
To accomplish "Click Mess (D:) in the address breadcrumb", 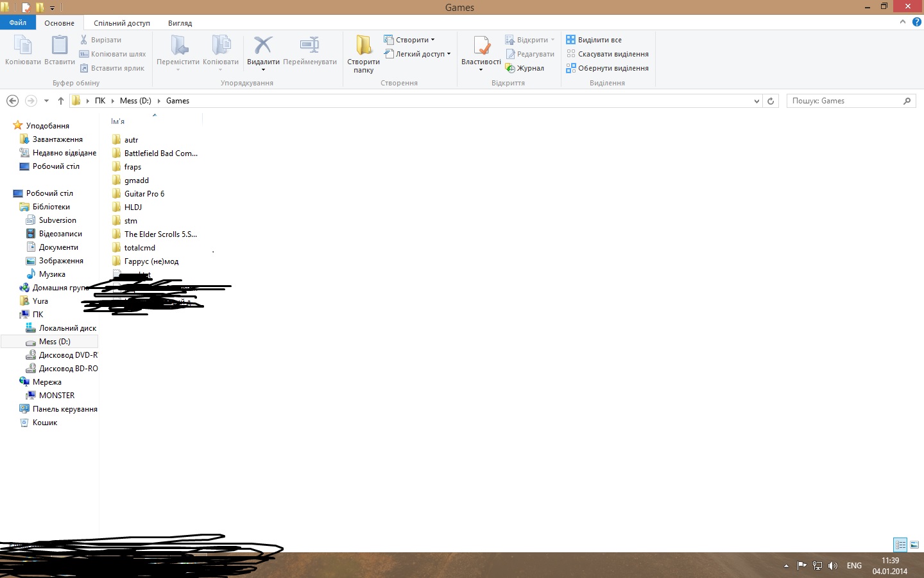I will pyautogui.click(x=135, y=101).
